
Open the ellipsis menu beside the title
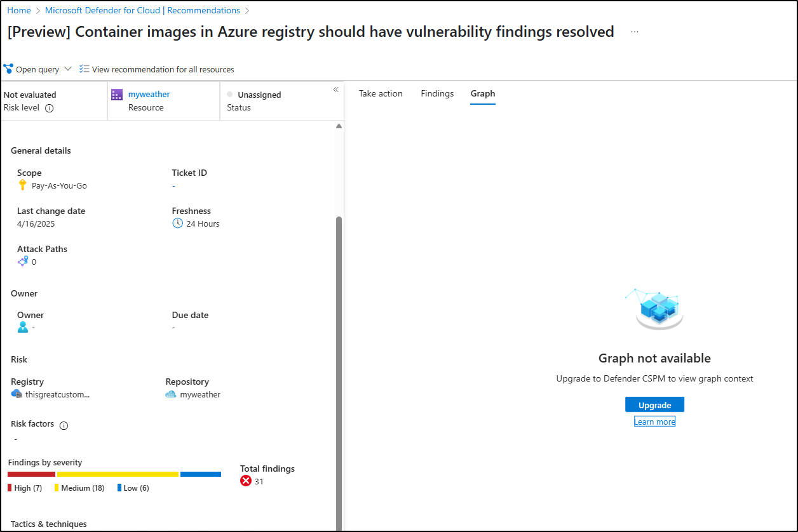coord(635,32)
